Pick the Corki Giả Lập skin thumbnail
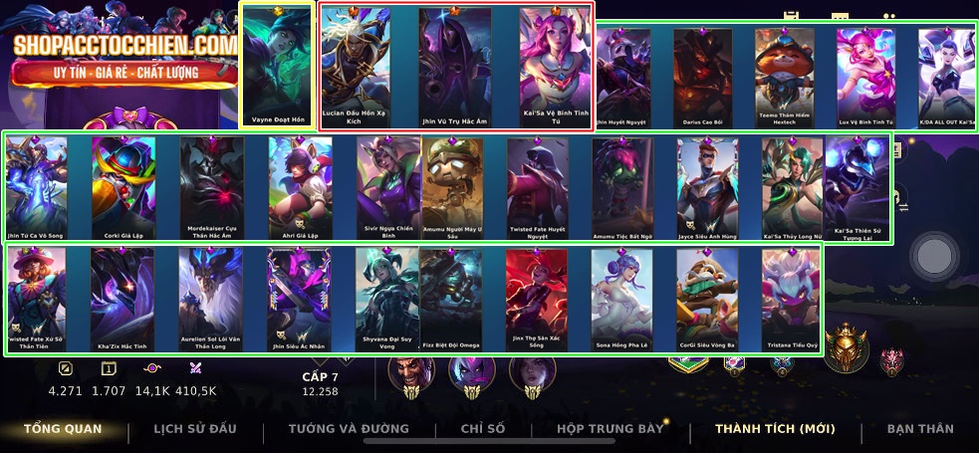Screen dimensions: 980x453 tap(123, 188)
